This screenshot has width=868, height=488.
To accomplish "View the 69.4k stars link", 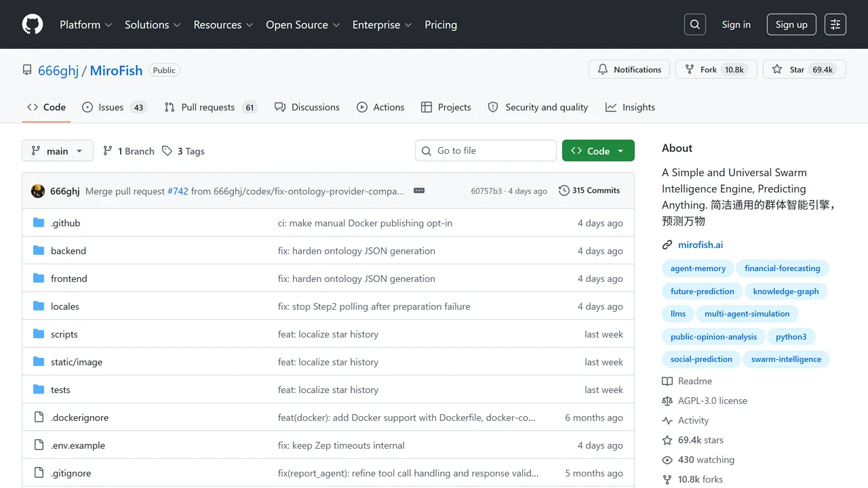I will [693, 440].
